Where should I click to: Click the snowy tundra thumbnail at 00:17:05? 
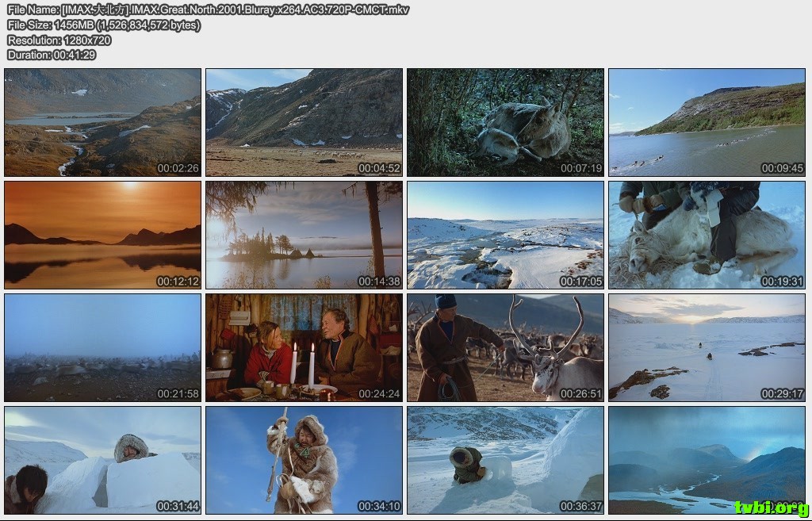click(505, 235)
